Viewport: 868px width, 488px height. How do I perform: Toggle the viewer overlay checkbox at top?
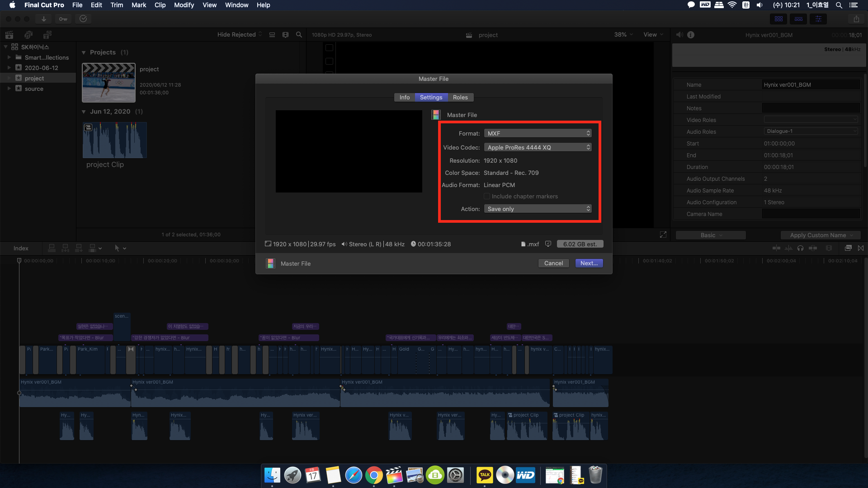(329, 48)
